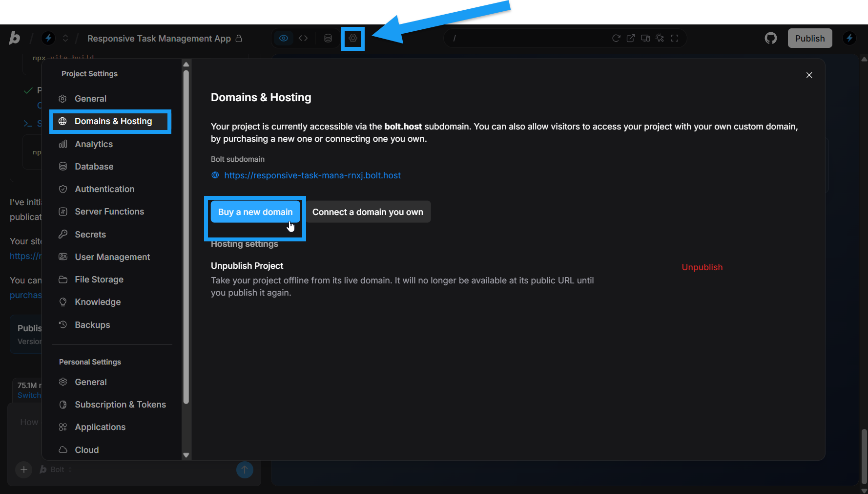The image size is (868, 494).
Task: Click Connect a domain you own
Action: 368,212
